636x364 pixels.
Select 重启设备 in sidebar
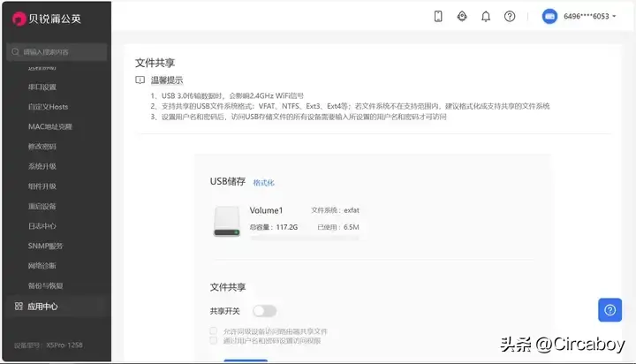point(42,206)
